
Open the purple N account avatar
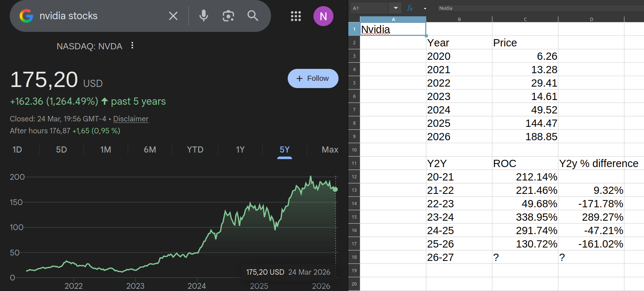click(323, 16)
